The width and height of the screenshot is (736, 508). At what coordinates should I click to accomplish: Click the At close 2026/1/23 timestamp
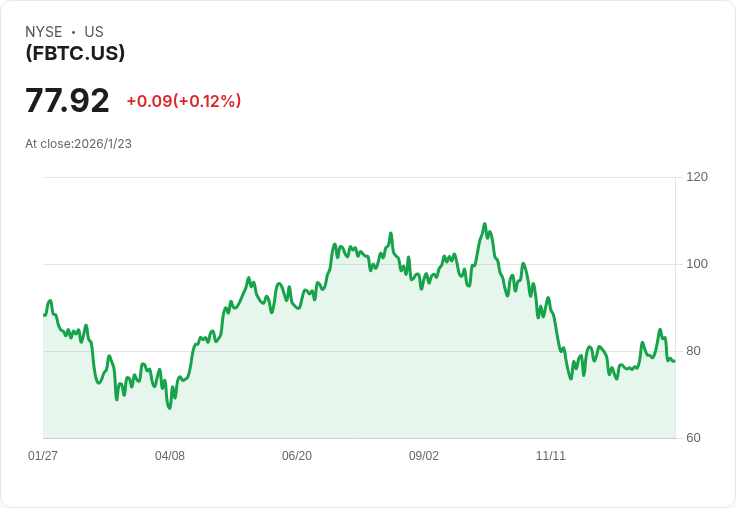pyautogui.click(x=78, y=144)
